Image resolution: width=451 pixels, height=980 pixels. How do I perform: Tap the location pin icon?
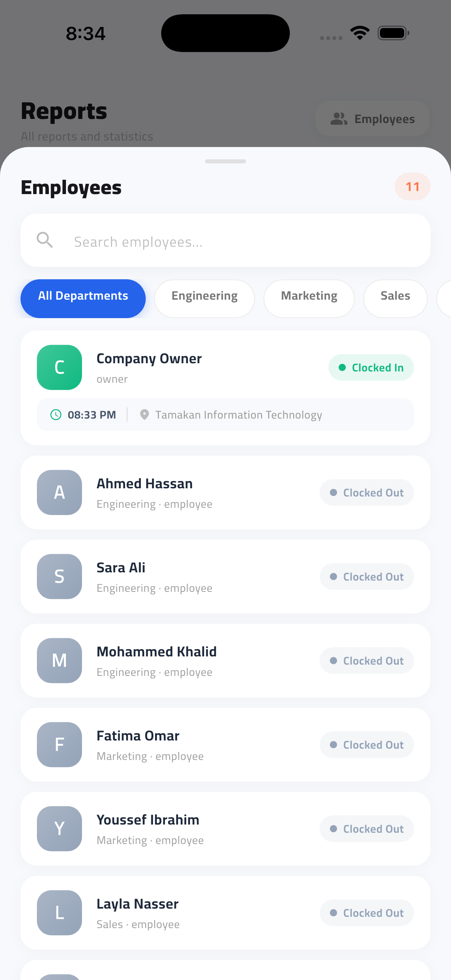pos(144,414)
